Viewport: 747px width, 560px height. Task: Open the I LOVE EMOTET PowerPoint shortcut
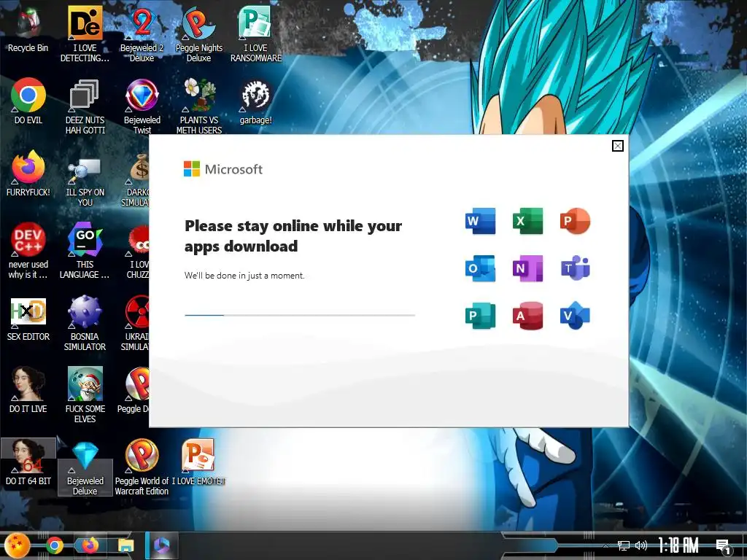tap(198, 462)
